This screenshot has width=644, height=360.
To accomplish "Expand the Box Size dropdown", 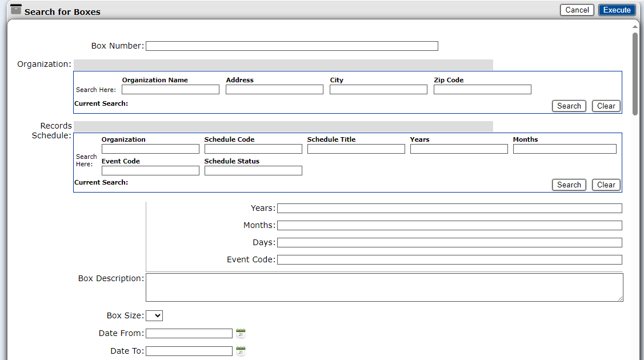I will (154, 315).
